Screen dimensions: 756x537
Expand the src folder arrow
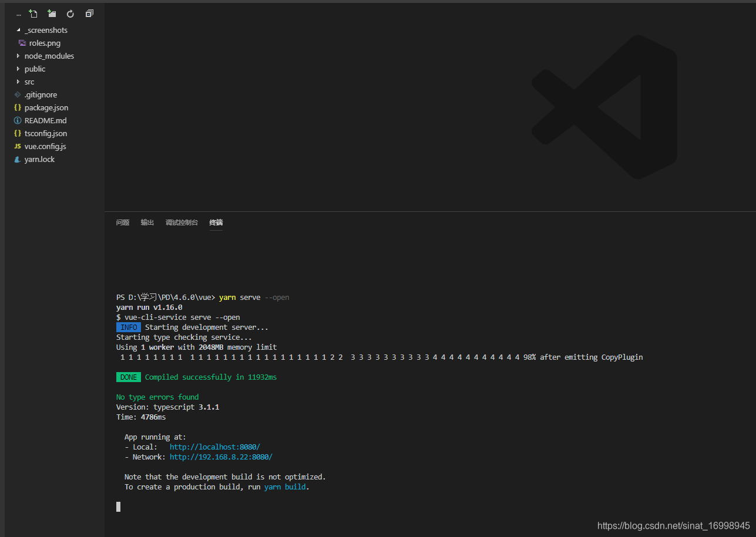tap(18, 82)
